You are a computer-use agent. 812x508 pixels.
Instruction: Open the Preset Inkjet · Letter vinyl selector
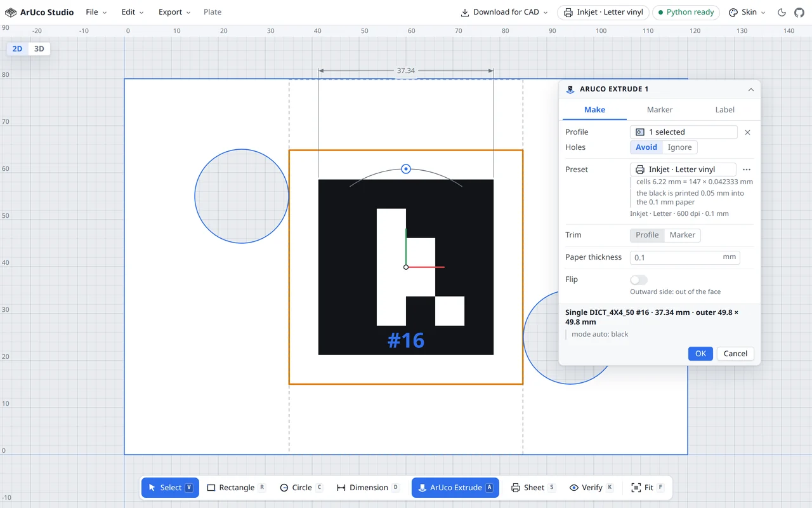pyautogui.click(x=683, y=170)
